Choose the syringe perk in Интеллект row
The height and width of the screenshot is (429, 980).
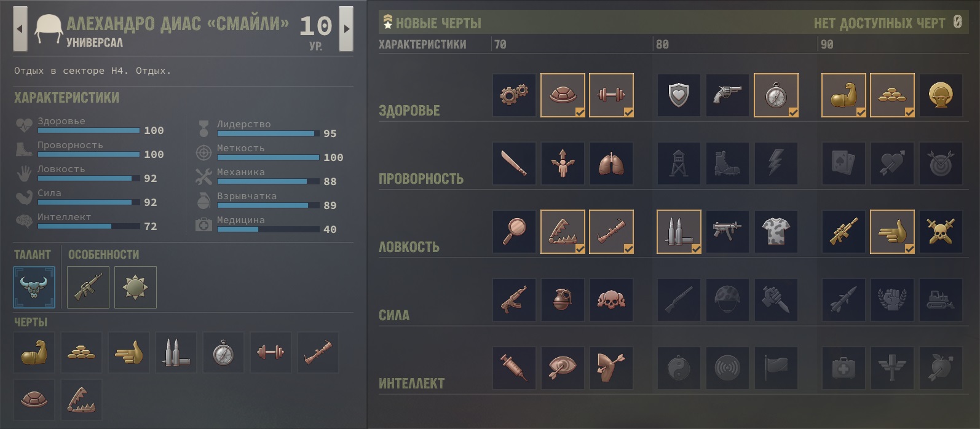click(x=514, y=368)
